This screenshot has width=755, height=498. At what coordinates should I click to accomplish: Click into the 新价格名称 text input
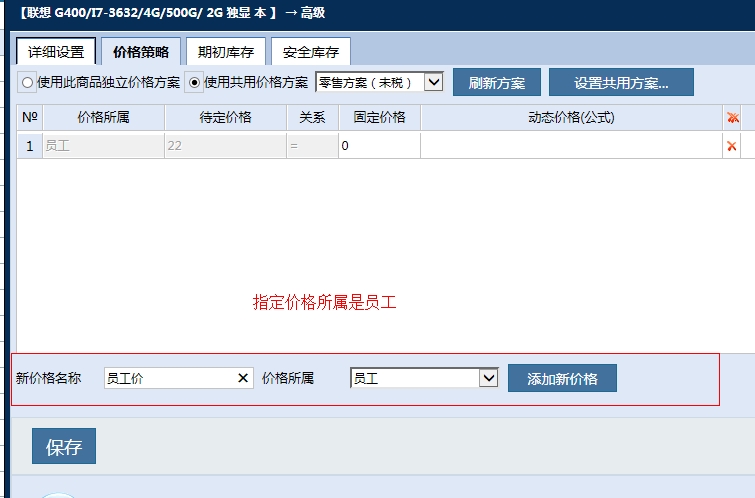[168, 378]
